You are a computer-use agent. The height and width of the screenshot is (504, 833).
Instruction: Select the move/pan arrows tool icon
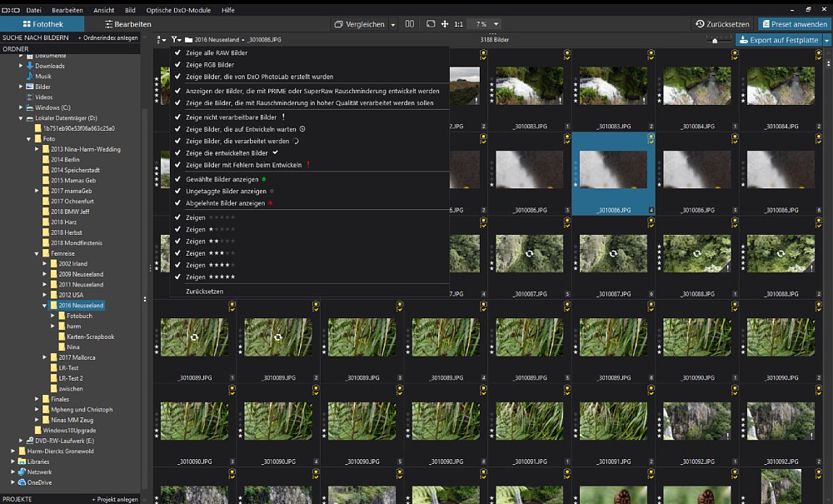(445, 24)
